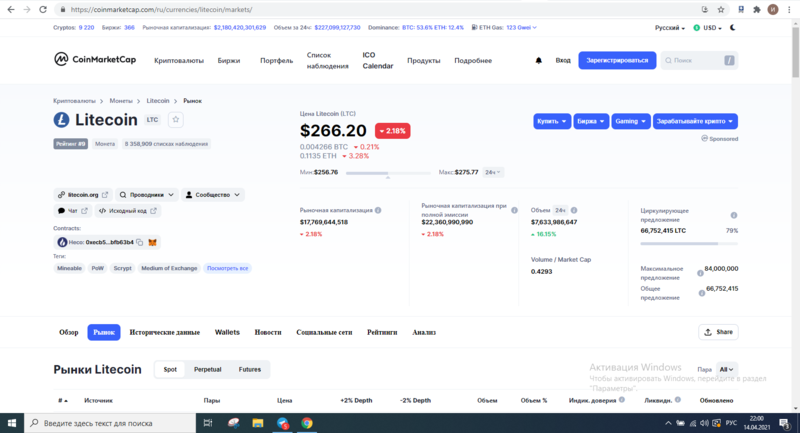The height and width of the screenshot is (433, 800).
Task: Click the CoinMarketCap logo
Action: [95, 60]
